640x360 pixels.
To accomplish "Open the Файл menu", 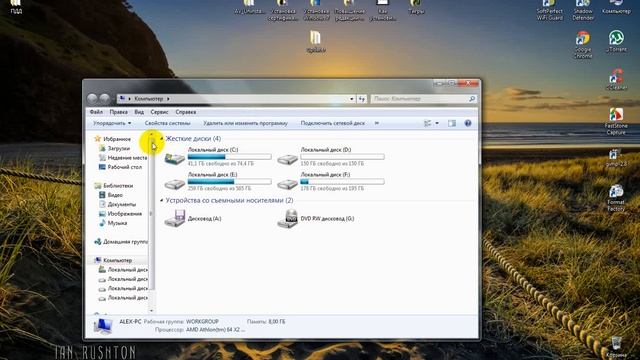I will click(x=96, y=112).
